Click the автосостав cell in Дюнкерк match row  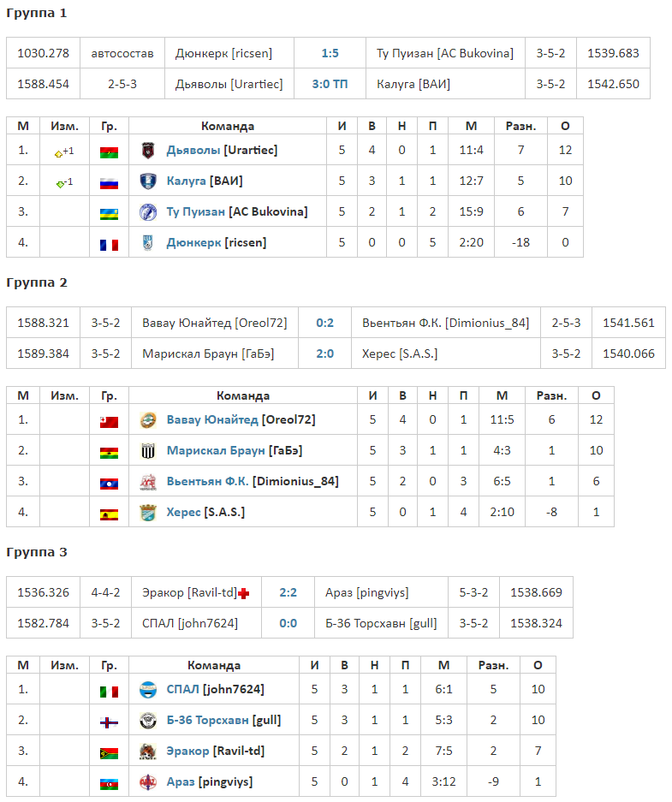pos(122,53)
